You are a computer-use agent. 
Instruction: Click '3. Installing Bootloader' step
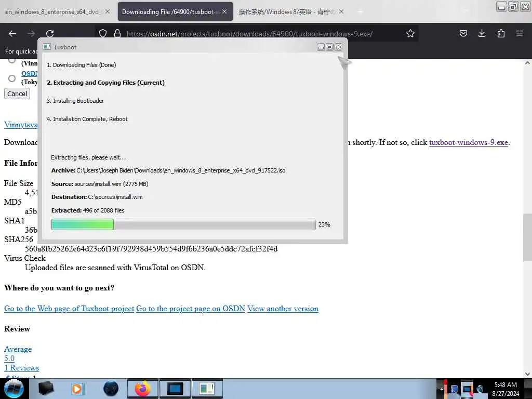[x=75, y=101]
